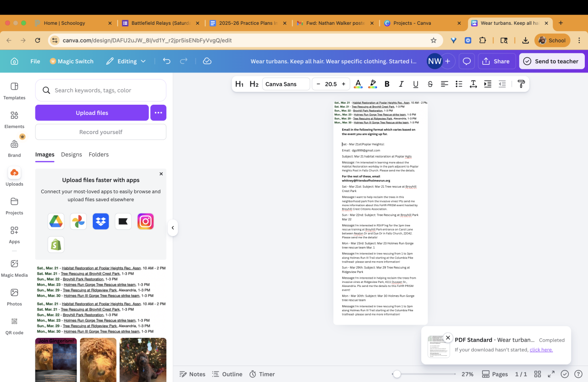This screenshot has height=382, width=588.
Task: Open QR code app
Action: point(14,326)
